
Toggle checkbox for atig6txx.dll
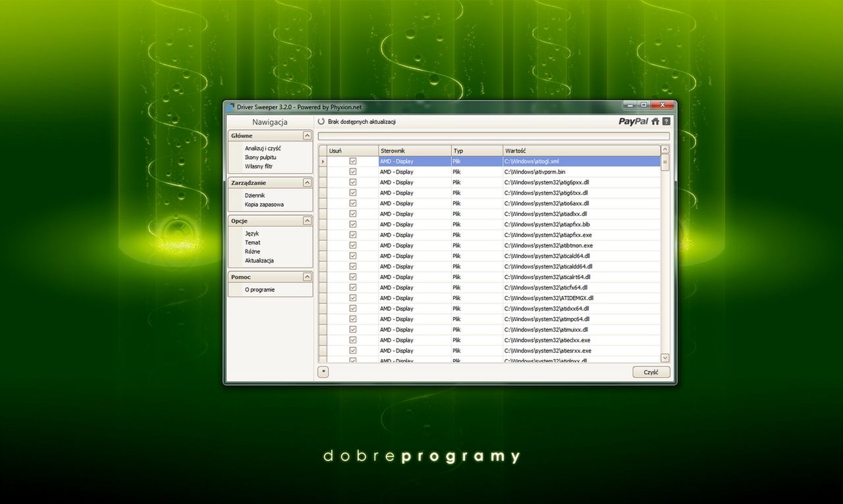click(x=353, y=193)
